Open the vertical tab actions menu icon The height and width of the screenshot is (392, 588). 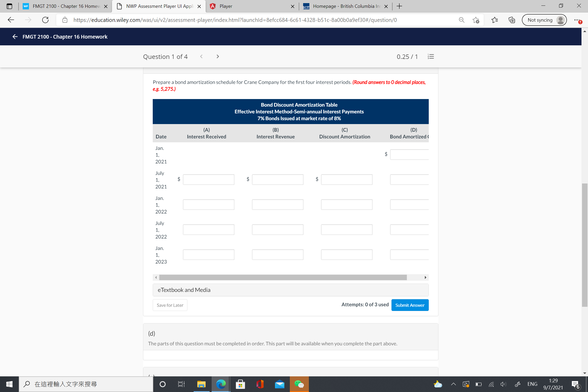point(9,6)
